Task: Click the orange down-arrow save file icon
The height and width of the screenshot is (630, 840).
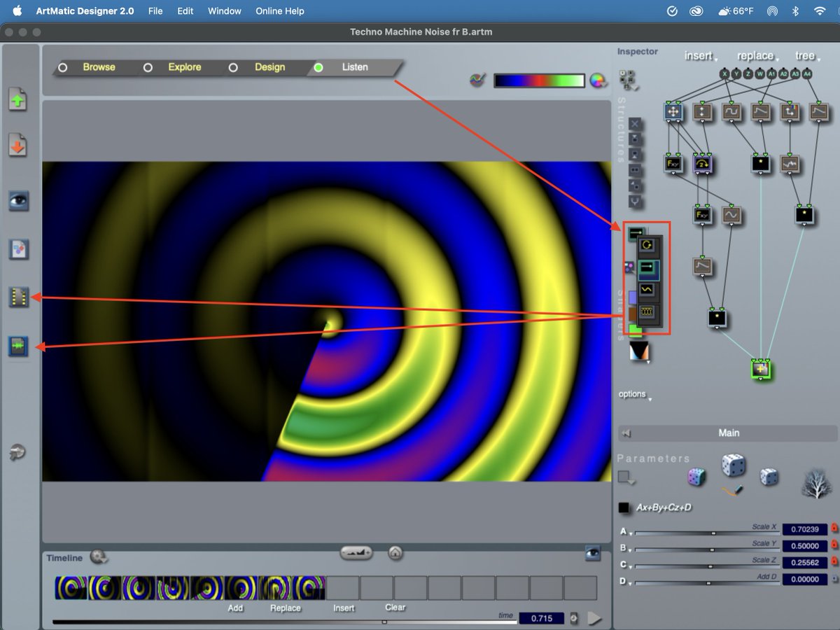Action: point(17,146)
